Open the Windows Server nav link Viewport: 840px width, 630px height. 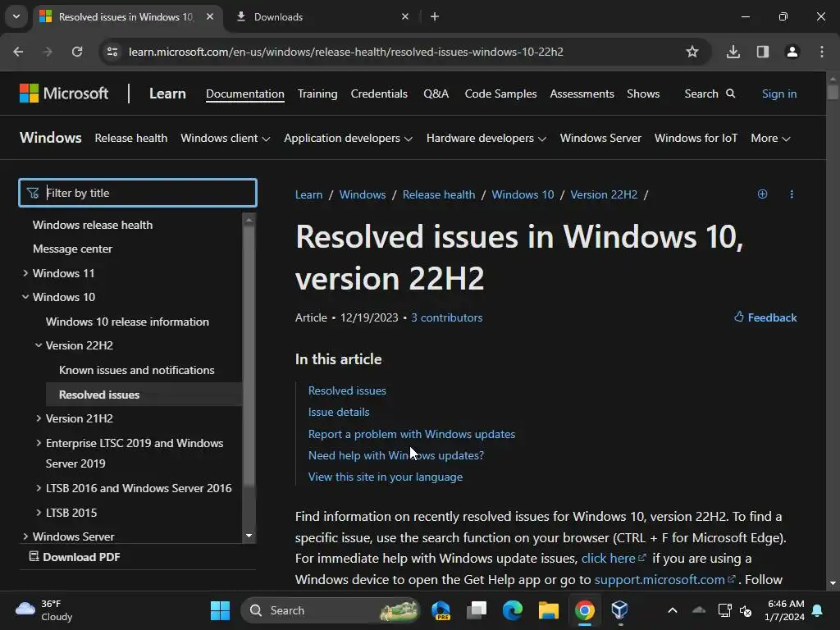(x=600, y=138)
